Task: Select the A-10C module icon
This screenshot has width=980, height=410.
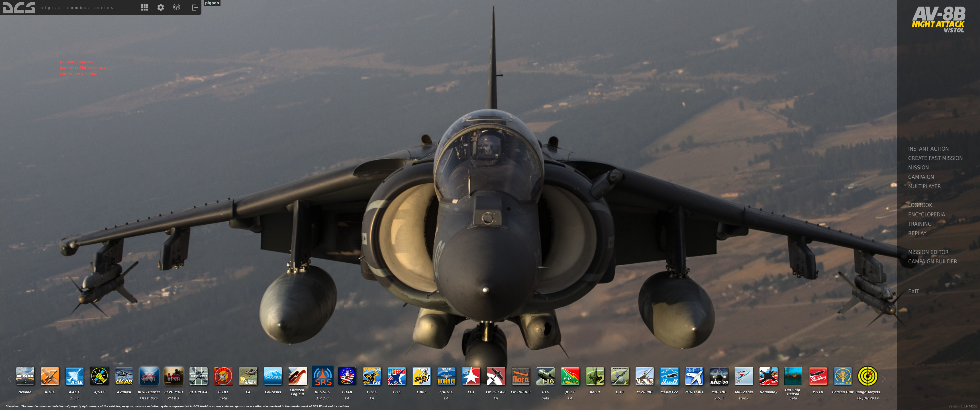Action: coord(50,376)
